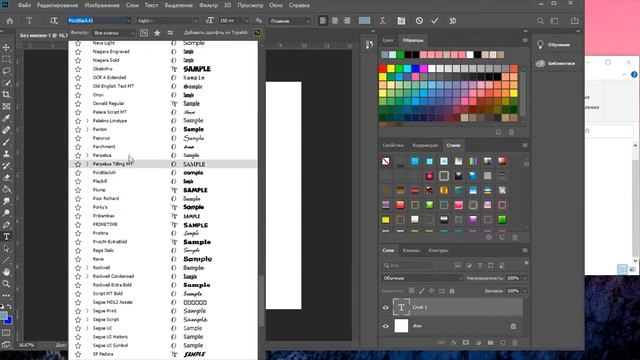Screen dimensions: 640x360
Task: Expand the Palatino Linotype font family
Action: tap(87, 121)
